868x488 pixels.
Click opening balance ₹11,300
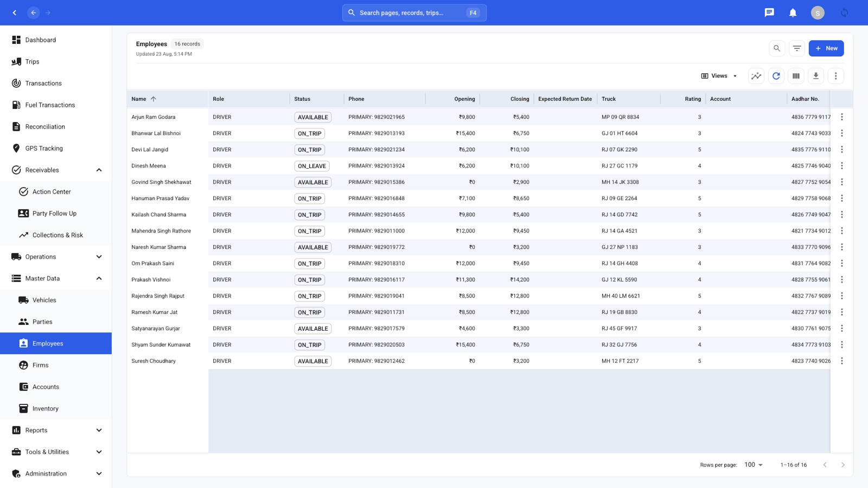tap(465, 280)
